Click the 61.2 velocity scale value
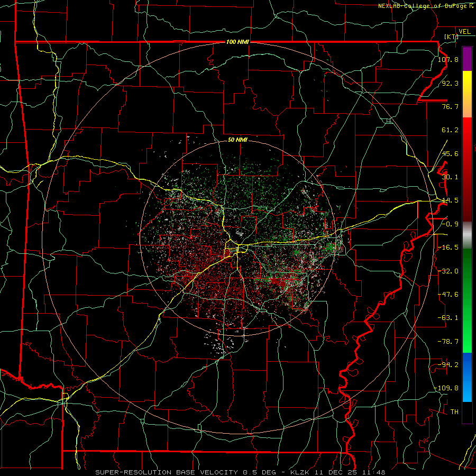The height and width of the screenshot is (476, 476). (x=450, y=130)
